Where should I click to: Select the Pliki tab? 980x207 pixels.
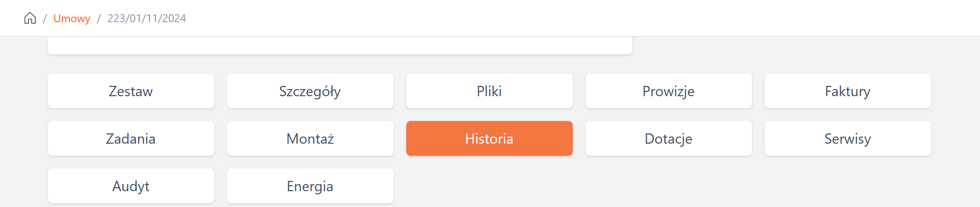click(489, 91)
